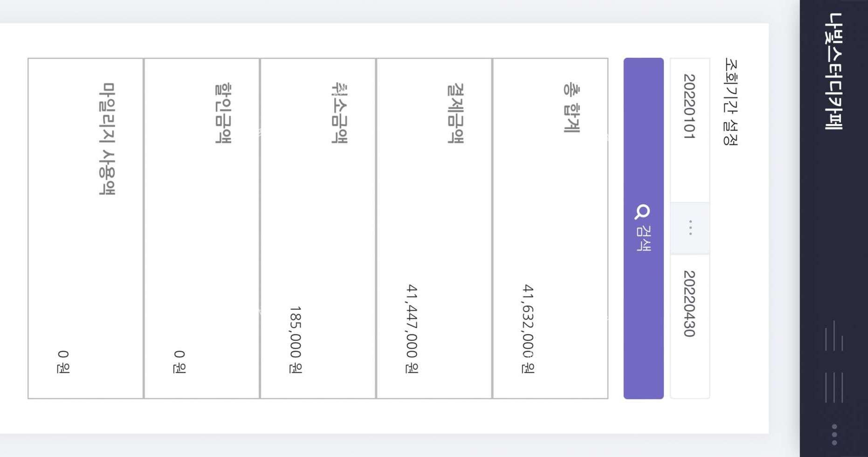Select the 결제금액 card label
868x457 pixels.
455,113
